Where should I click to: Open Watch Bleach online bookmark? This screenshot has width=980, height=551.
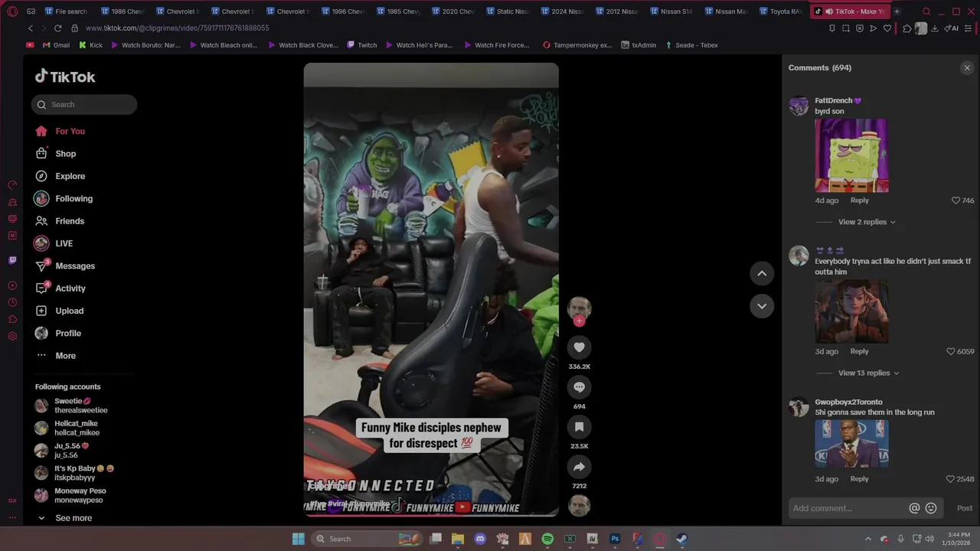click(x=223, y=45)
